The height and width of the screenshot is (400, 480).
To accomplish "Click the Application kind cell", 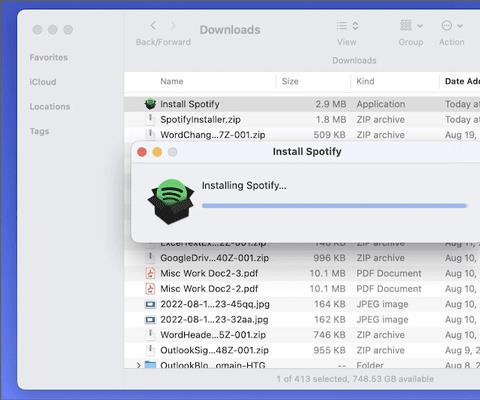I will 381,104.
